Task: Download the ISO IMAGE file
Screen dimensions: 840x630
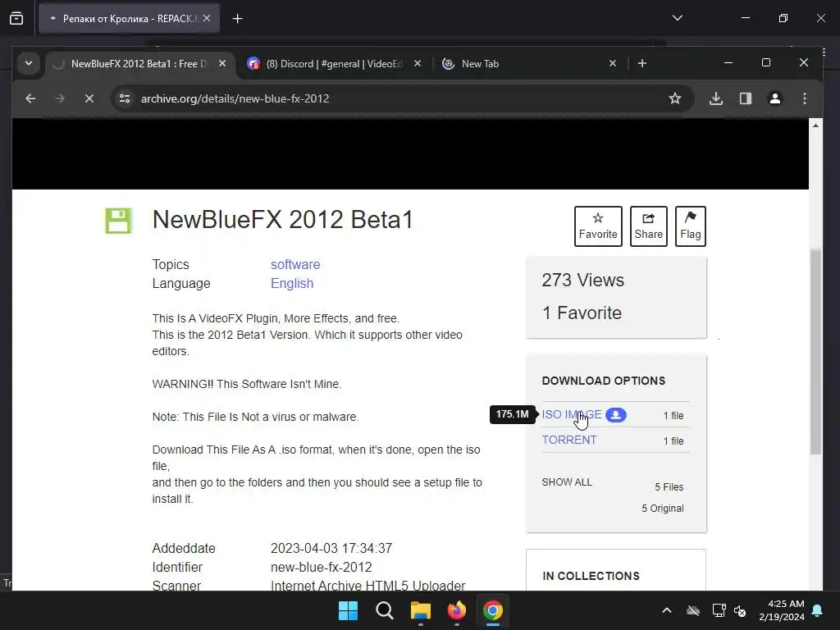Action: coord(572,414)
